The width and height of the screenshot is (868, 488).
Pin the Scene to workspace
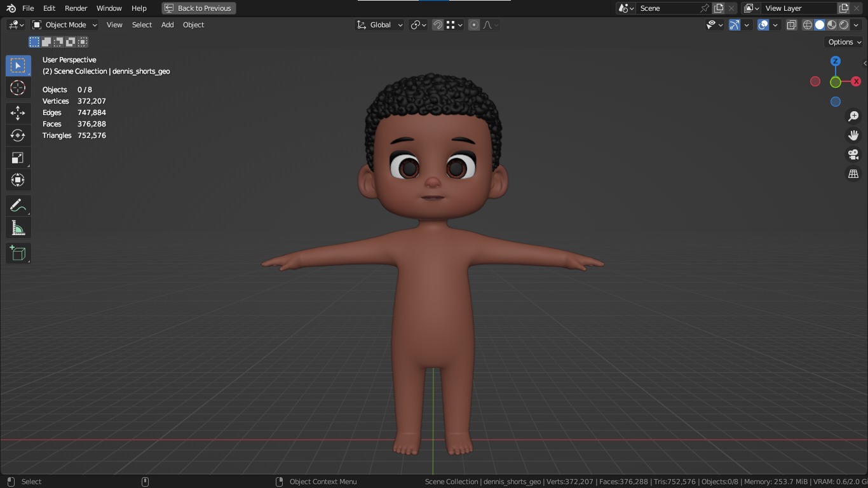[704, 8]
